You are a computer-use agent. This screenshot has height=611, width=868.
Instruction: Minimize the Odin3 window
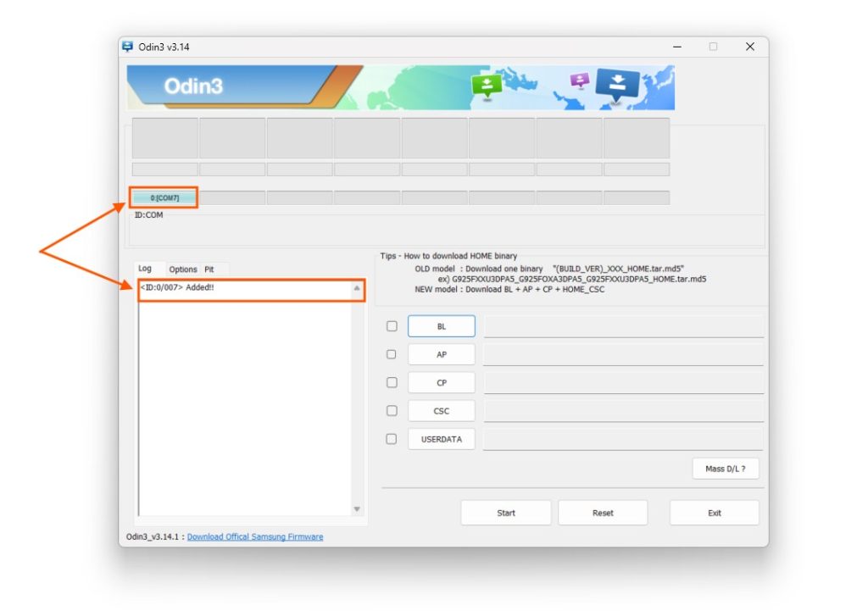pos(677,47)
